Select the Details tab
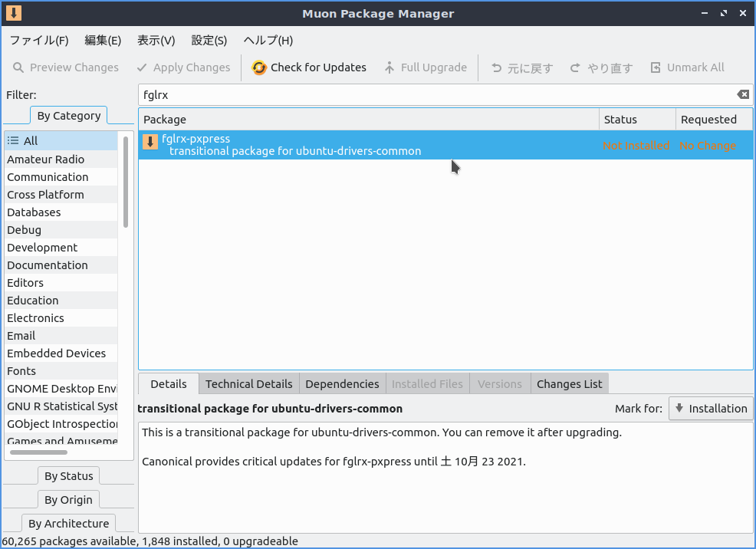 point(168,383)
